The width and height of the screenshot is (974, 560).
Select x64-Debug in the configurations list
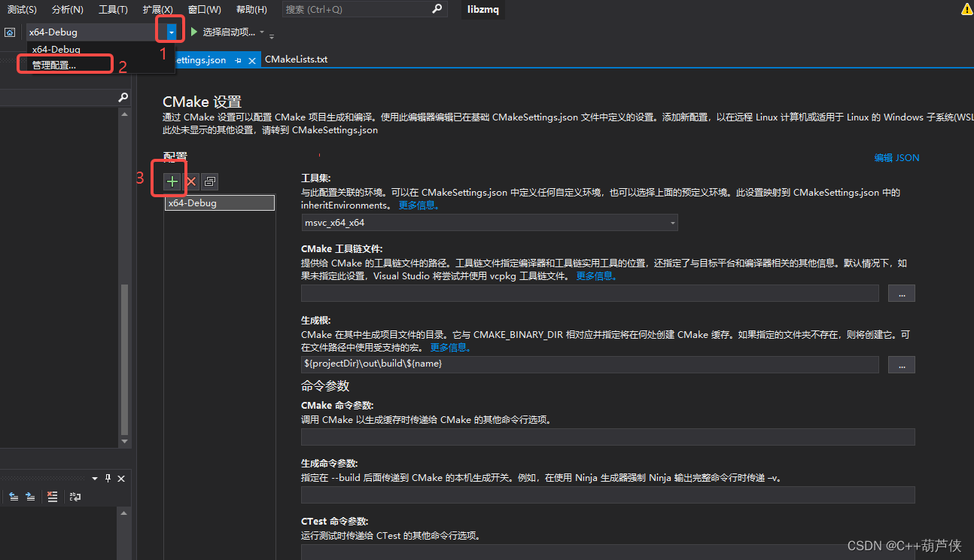pyautogui.click(x=220, y=202)
